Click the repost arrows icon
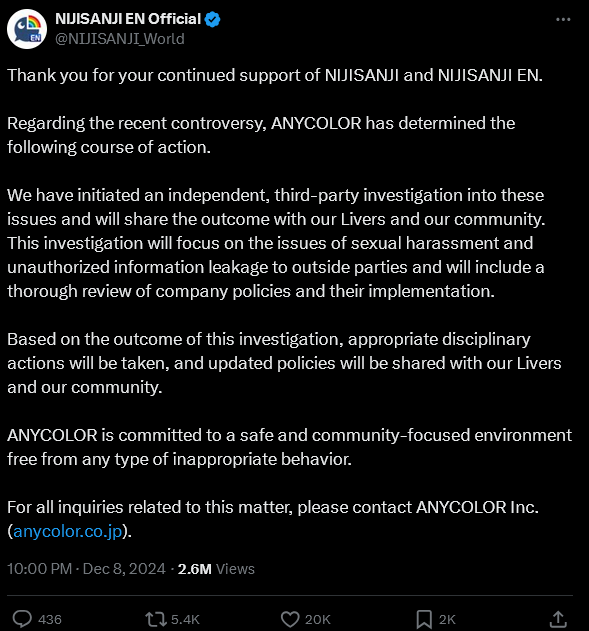 (x=156, y=619)
